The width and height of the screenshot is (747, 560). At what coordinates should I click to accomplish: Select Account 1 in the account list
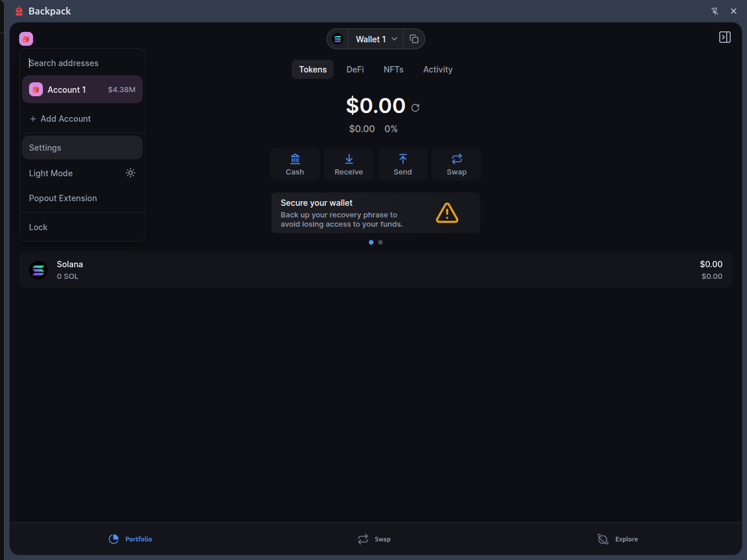pyautogui.click(x=82, y=90)
